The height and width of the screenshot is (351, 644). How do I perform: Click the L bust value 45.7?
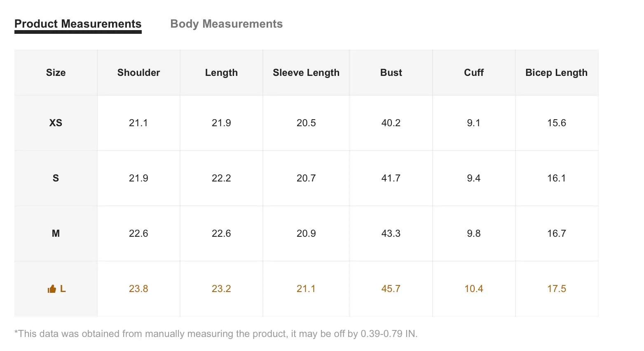click(391, 289)
